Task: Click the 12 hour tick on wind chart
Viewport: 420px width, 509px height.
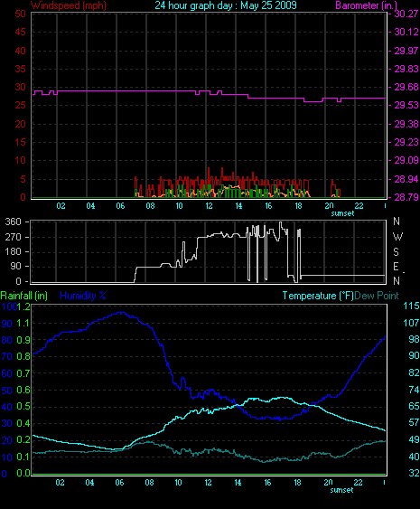Action: pyautogui.click(x=209, y=206)
